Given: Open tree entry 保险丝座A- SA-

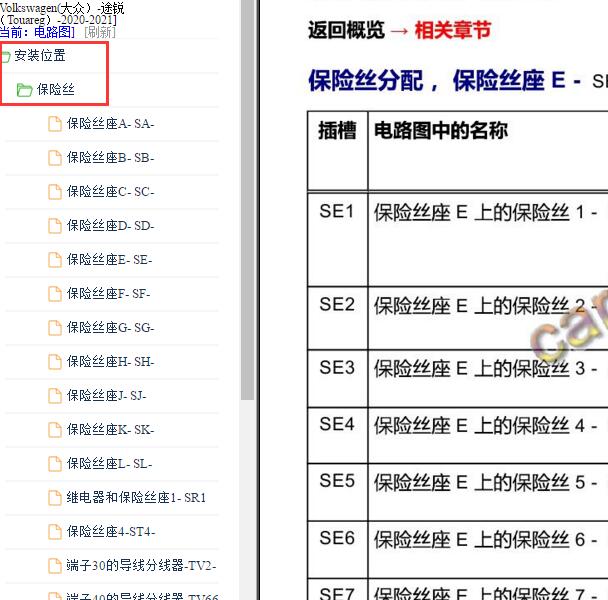Looking at the screenshot, I should click(111, 124).
